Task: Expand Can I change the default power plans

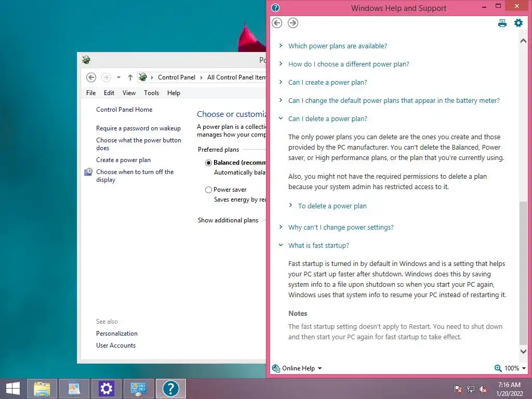Action: 394,100
